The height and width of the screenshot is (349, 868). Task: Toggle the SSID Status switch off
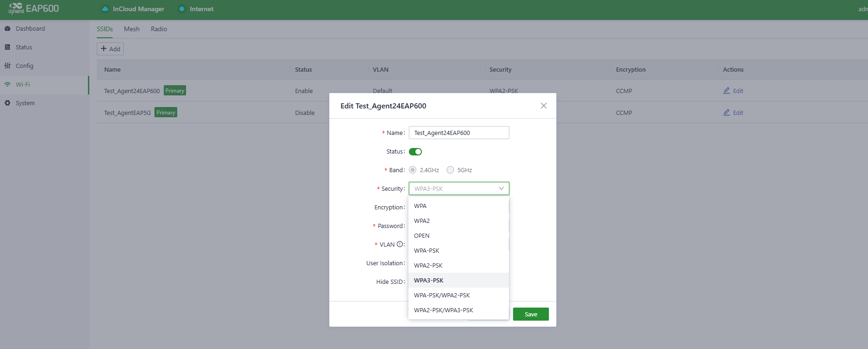415,152
